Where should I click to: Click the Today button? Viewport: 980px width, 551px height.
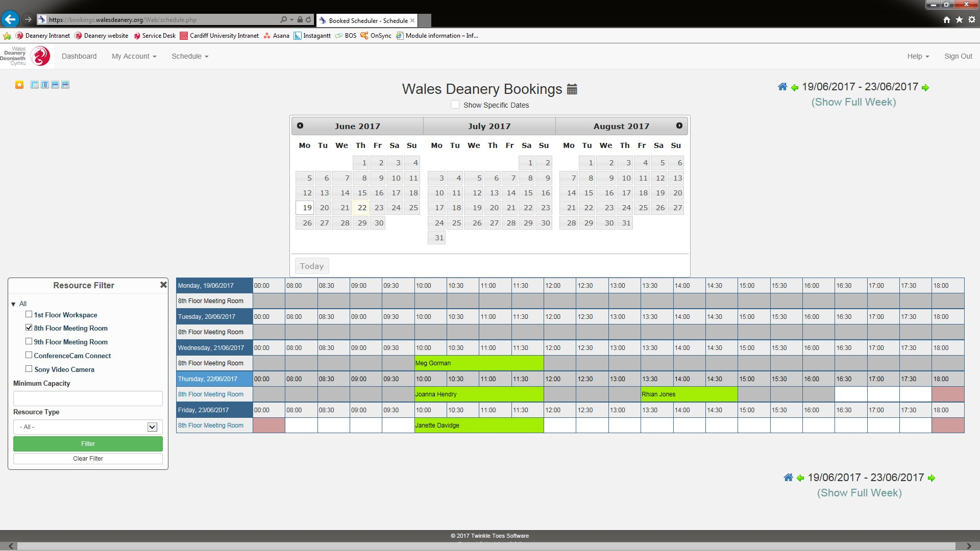pyautogui.click(x=312, y=266)
